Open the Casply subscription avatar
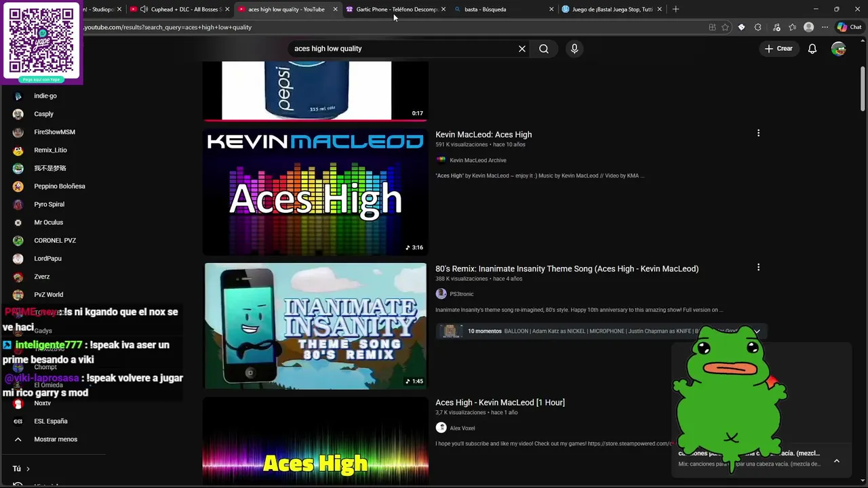Image resolution: width=868 pixels, height=488 pixels. pyautogui.click(x=18, y=114)
